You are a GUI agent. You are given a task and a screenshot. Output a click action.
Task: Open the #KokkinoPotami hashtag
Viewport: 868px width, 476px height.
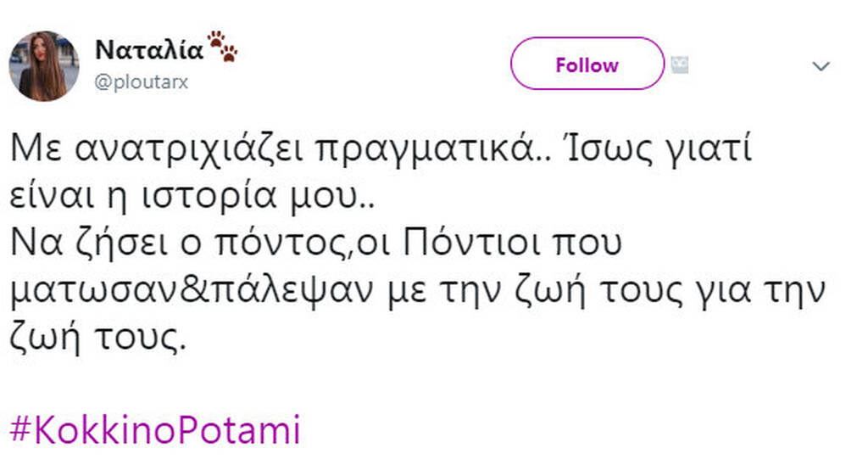click(x=155, y=430)
